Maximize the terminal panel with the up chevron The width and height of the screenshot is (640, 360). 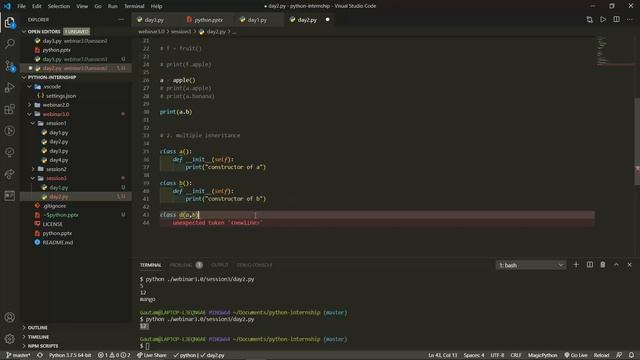pos(616,265)
